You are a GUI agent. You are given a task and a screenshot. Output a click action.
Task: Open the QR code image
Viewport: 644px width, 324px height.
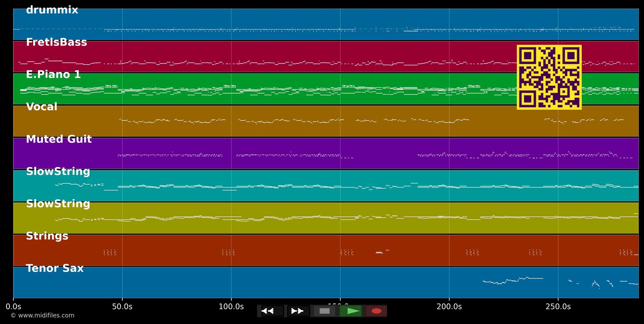tap(549, 77)
